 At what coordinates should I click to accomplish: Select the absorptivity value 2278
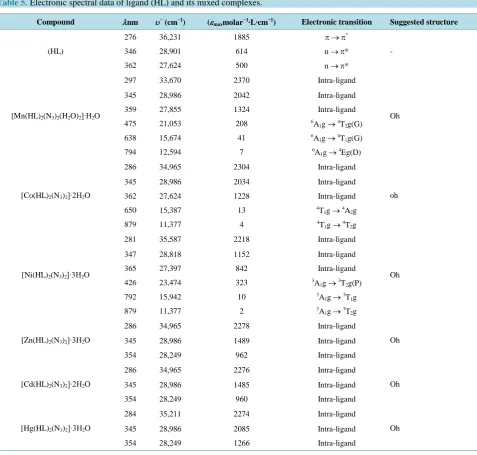(241, 326)
